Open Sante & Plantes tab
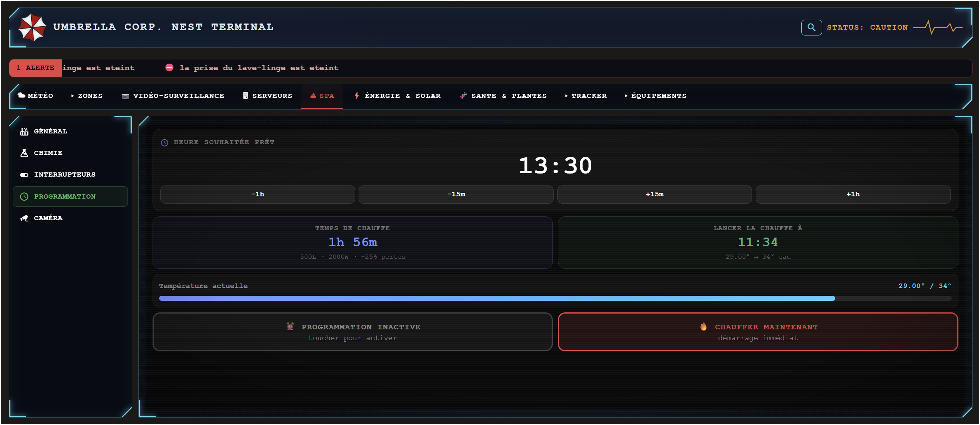Viewport: 980px width, 425px height. pyautogui.click(x=503, y=96)
